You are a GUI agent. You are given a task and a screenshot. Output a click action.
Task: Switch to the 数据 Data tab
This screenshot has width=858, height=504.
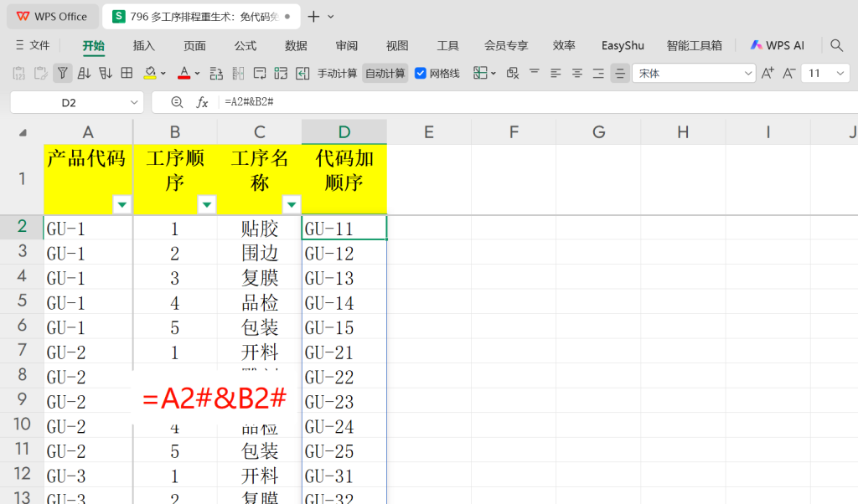[x=296, y=46]
